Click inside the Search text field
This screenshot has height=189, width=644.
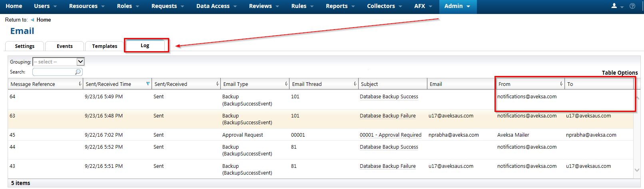54,72
